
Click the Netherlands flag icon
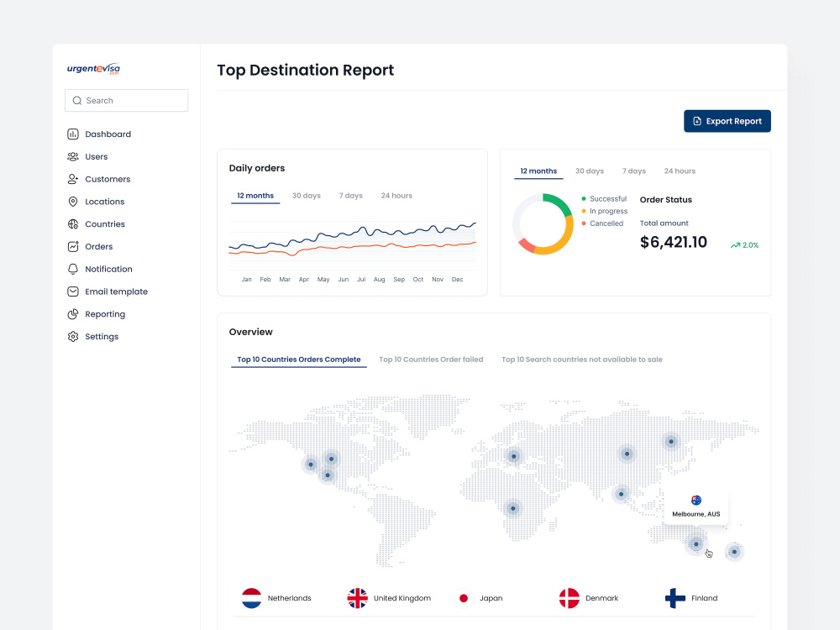[x=251, y=598]
